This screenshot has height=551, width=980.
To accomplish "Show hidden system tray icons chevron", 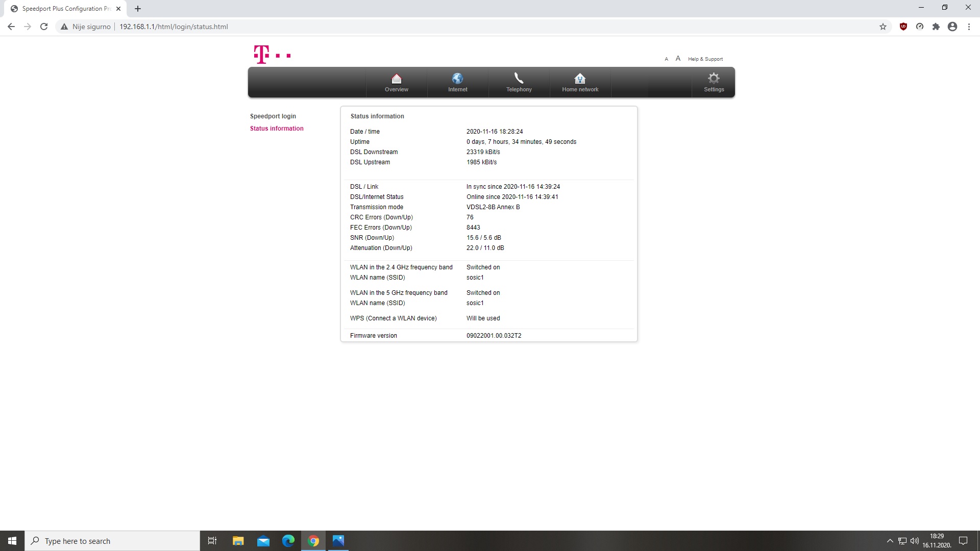I will [890, 541].
